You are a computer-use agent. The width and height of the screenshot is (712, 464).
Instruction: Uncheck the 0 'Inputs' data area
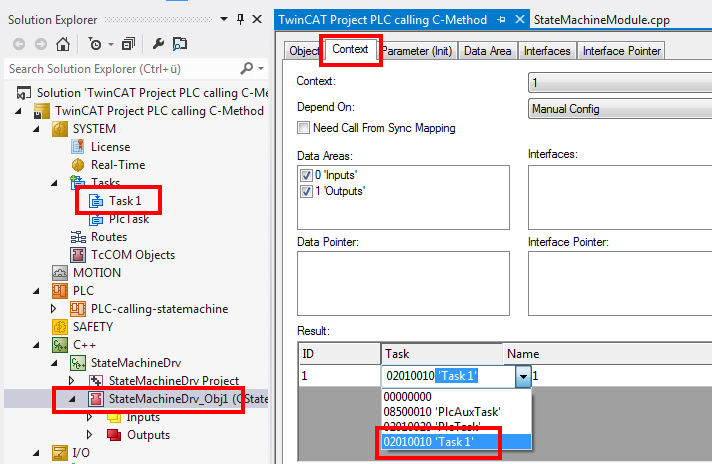pyautogui.click(x=306, y=175)
